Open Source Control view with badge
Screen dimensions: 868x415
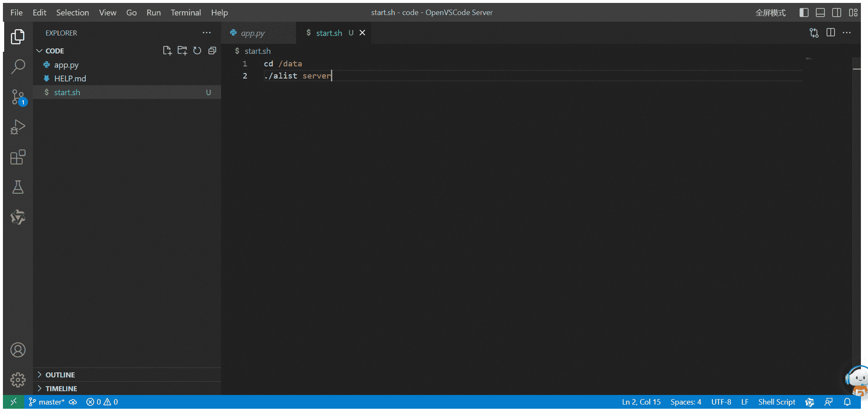pyautogui.click(x=18, y=97)
